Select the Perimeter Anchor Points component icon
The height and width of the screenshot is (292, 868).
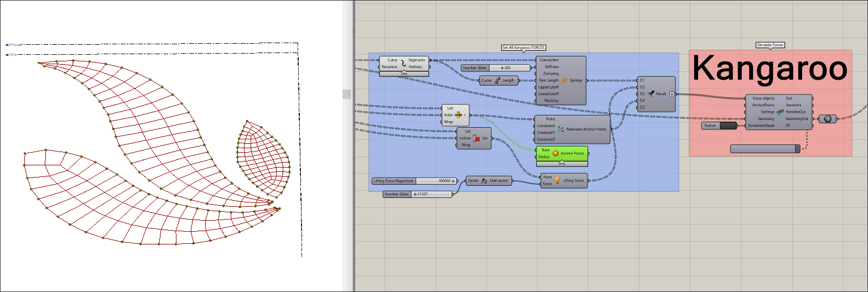(560, 129)
